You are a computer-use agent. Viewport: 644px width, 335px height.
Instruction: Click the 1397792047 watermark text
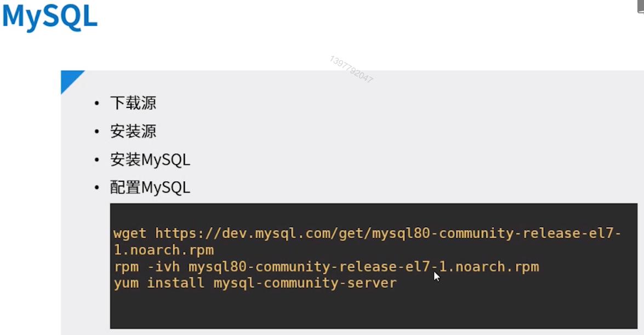point(351,70)
